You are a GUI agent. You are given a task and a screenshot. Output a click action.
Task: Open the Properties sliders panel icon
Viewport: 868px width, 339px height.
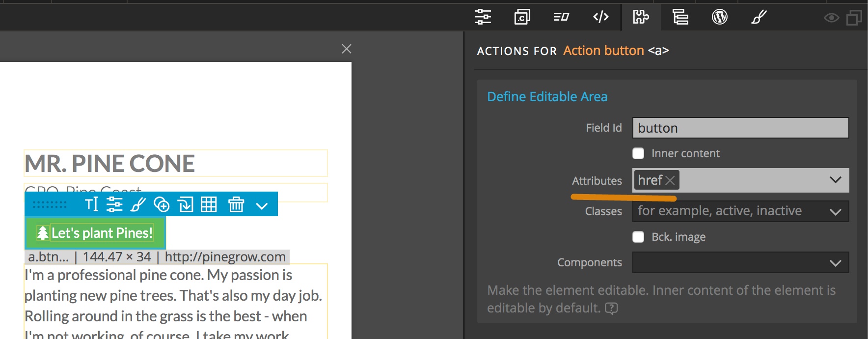tap(483, 17)
